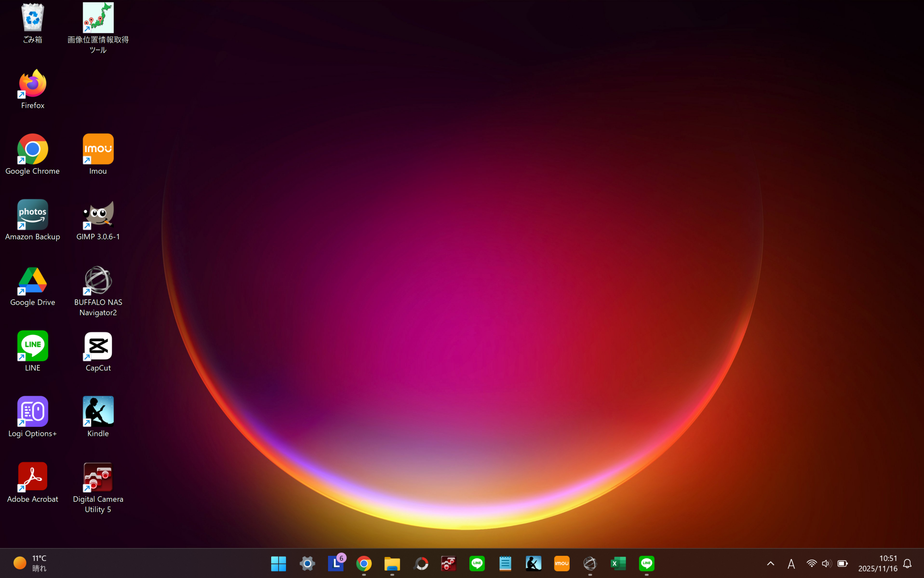924x578 pixels.
Task: Select Digital Camera Utility 5 desktop icon
Action: point(98,478)
